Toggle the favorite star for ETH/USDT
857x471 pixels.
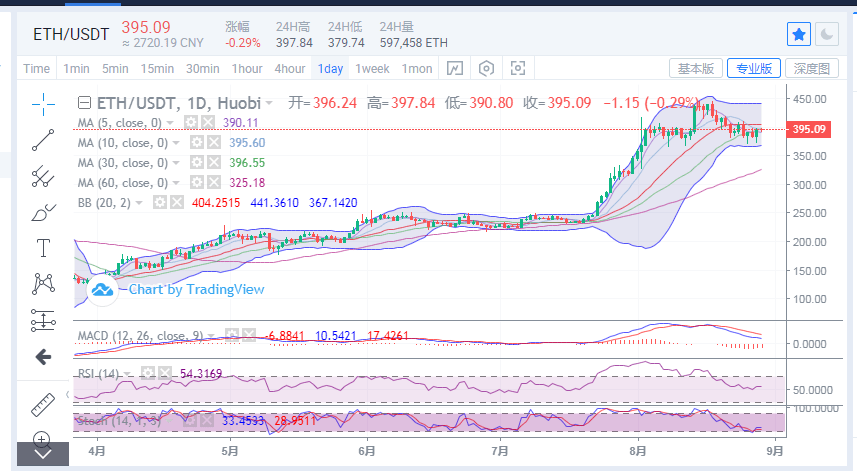click(x=799, y=34)
